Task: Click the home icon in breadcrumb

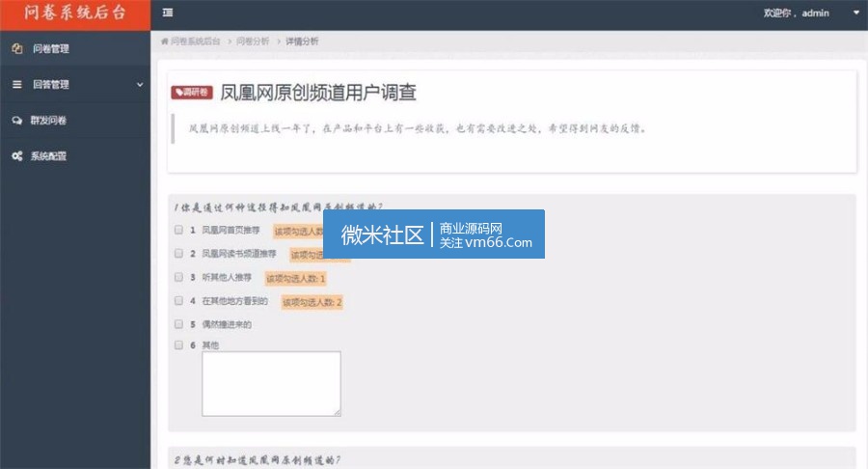Action: click(x=164, y=41)
